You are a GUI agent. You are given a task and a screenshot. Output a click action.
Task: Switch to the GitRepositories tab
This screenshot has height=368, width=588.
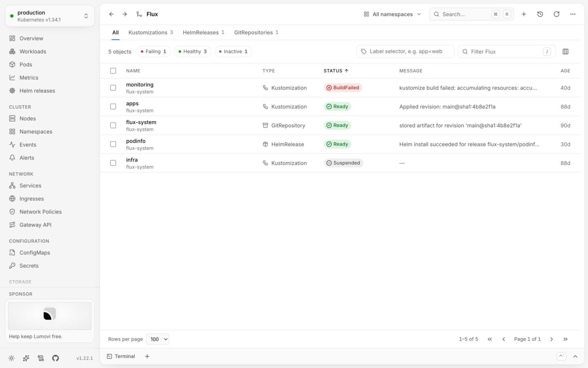256,32
